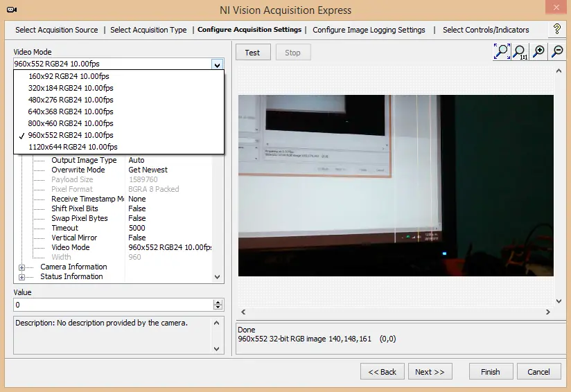Select the Output Image Type attribute
Screen dimensions: 571x392
coord(84,160)
